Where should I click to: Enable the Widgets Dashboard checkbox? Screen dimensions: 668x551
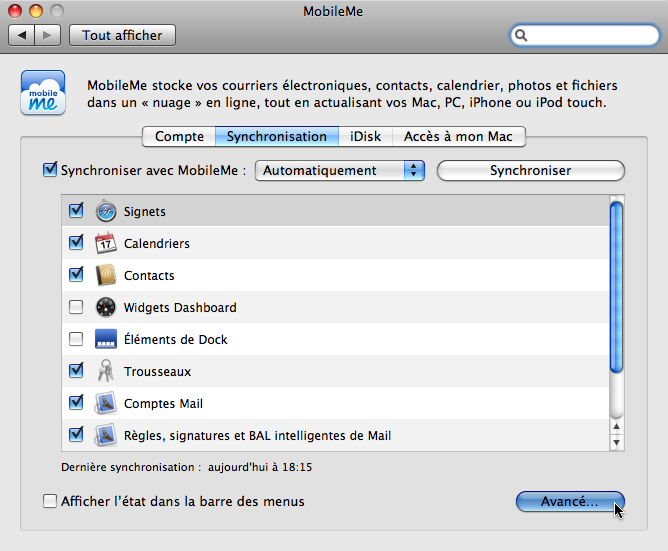(76, 307)
